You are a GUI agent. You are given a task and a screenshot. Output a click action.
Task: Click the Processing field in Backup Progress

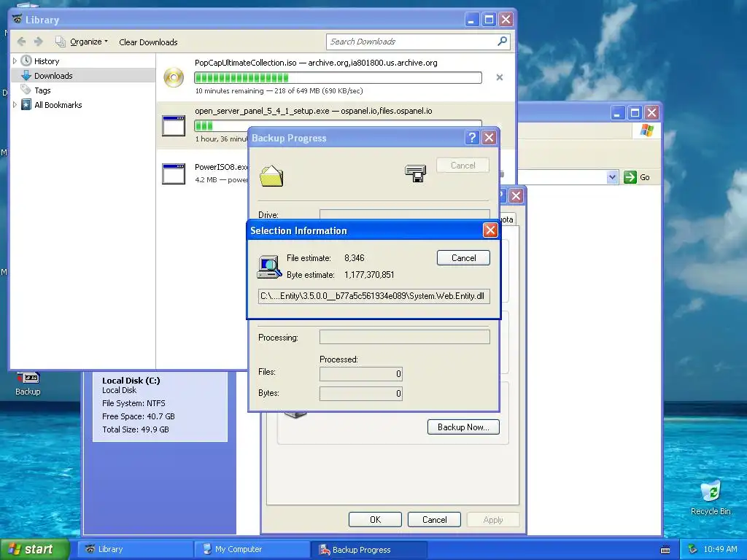coord(404,337)
